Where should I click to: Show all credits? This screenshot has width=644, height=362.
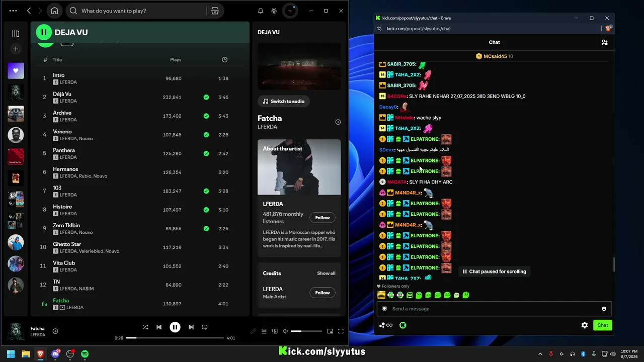[326, 274]
